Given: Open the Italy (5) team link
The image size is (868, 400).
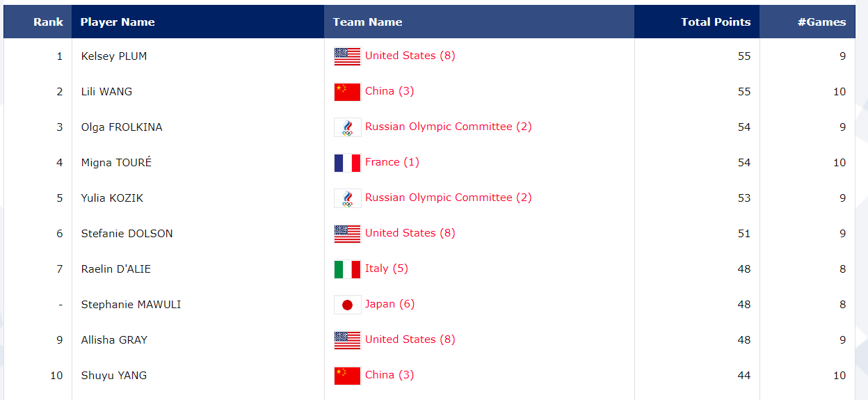Looking at the screenshot, I should point(386,269).
